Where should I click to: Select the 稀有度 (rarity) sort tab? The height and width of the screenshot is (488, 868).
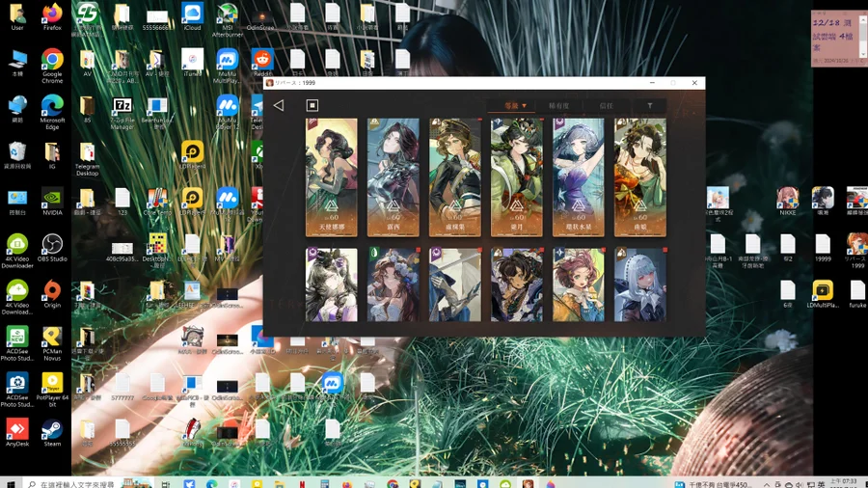559,106
